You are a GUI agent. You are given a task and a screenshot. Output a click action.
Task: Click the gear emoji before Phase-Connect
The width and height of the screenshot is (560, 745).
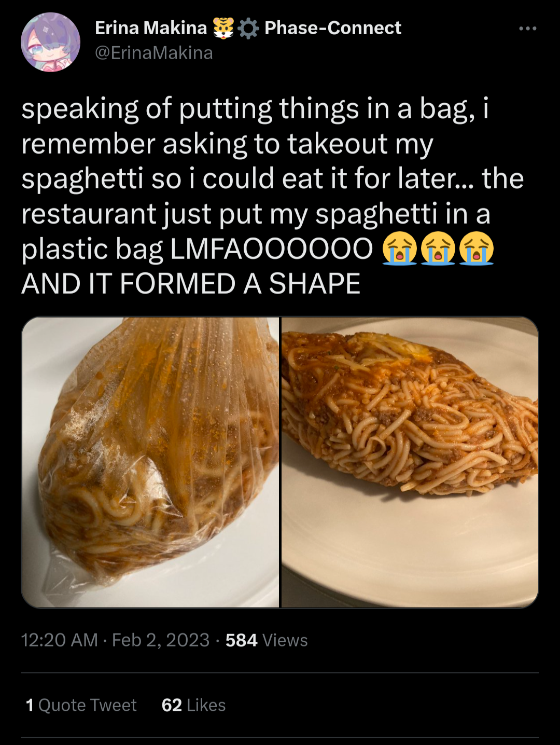(x=249, y=29)
